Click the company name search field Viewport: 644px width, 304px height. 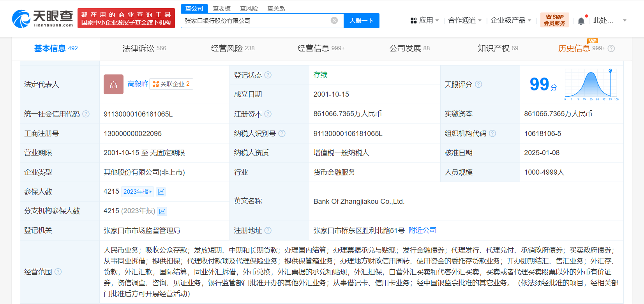click(x=255, y=21)
